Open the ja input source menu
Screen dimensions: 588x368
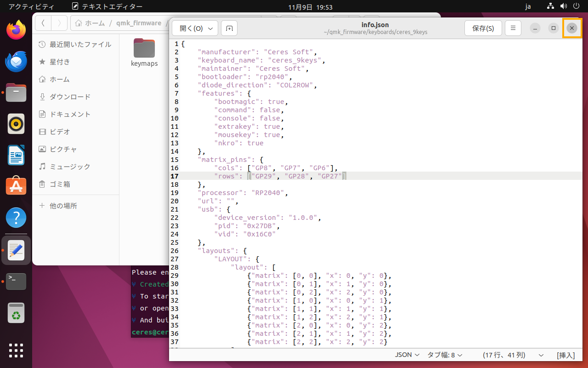click(528, 7)
